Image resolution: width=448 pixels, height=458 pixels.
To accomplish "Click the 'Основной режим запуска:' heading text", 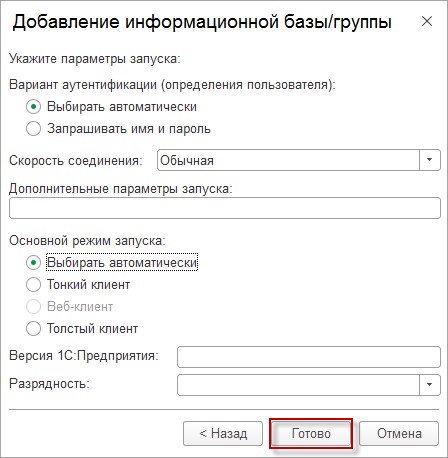I will point(87,240).
